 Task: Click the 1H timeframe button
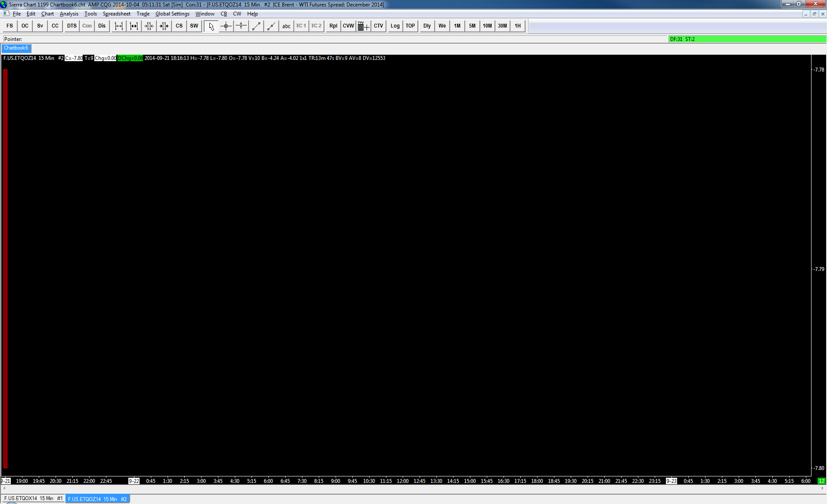[517, 26]
